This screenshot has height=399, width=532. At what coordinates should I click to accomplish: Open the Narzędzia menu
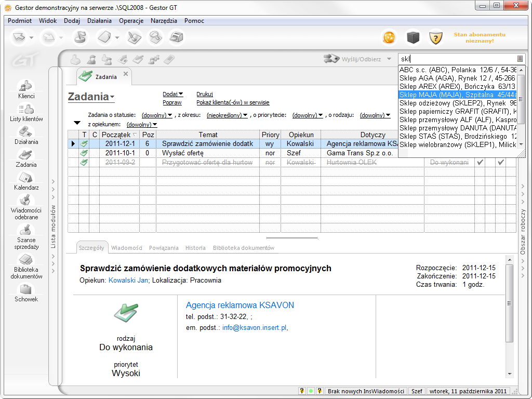164,21
